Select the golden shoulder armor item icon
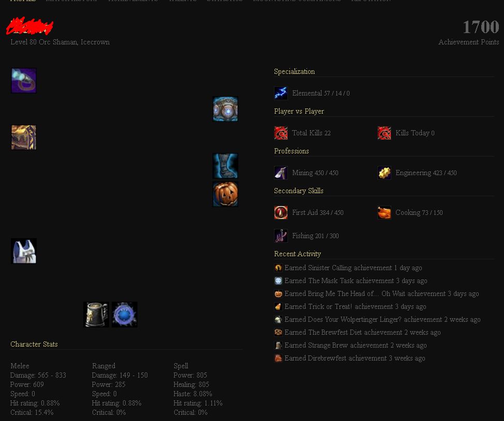This screenshot has width=504, height=421. tap(24, 137)
